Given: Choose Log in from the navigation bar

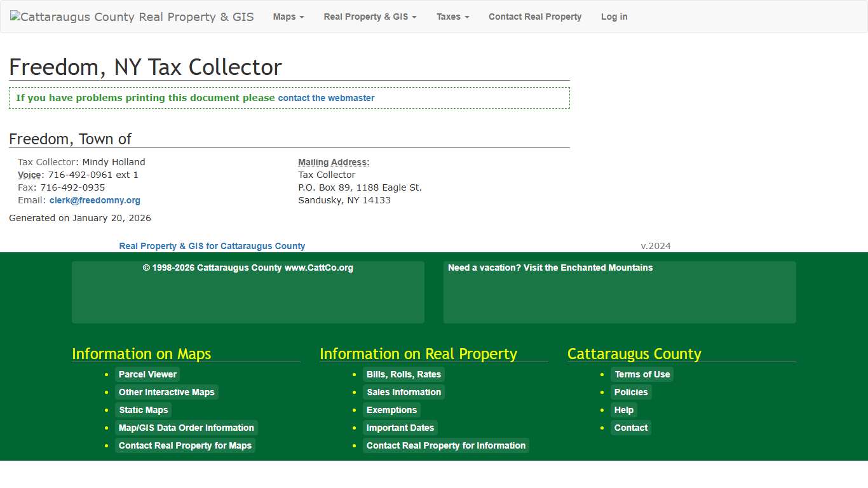Looking at the screenshot, I should [x=614, y=17].
